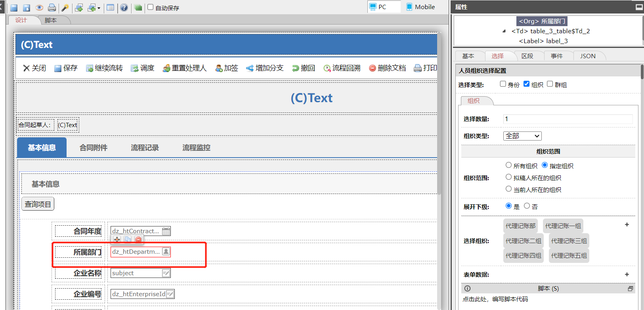644x310 pixels.
Task: Enable the 自动保存 checkbox
Action: [x=151, y=7]
